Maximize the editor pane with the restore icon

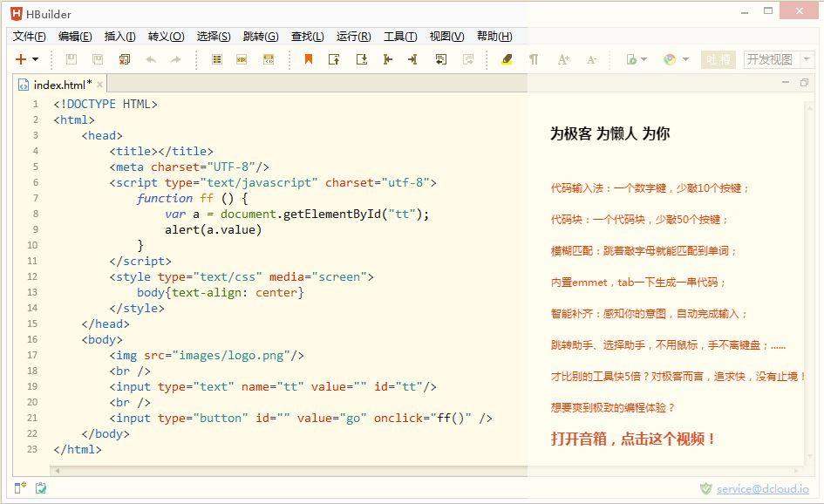(x=804, y=83)
